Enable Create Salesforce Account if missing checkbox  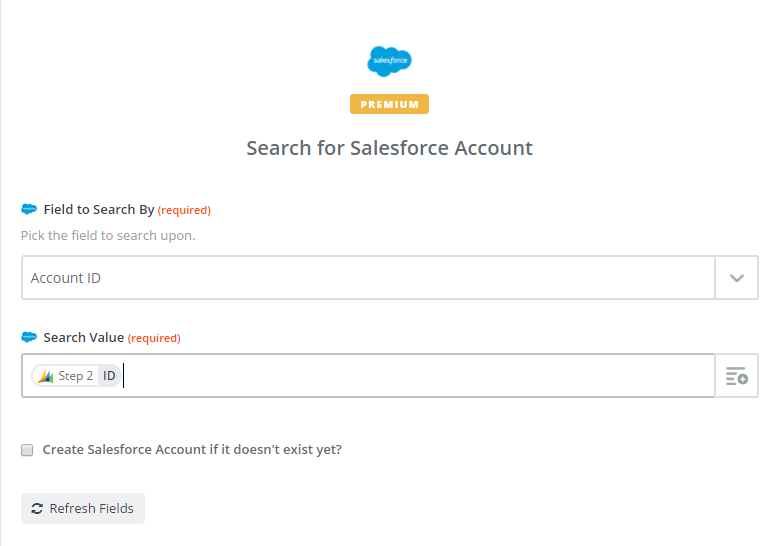(x=27, y=450)
